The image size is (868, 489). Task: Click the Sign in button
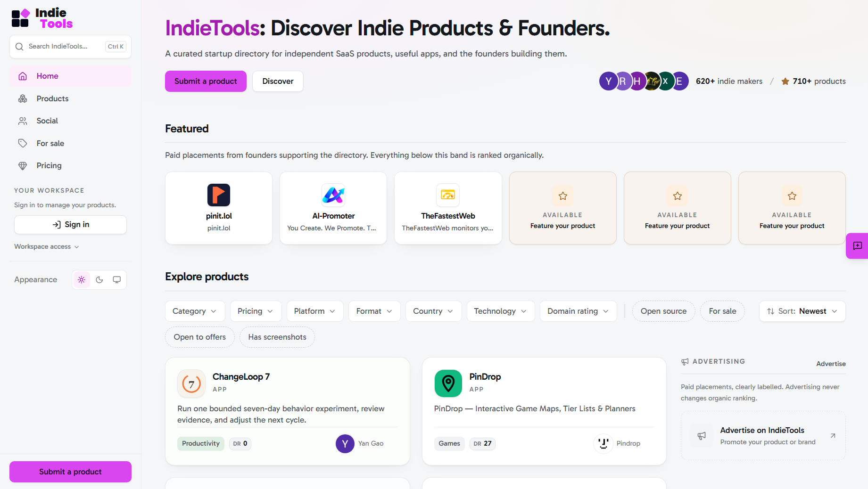70,225
